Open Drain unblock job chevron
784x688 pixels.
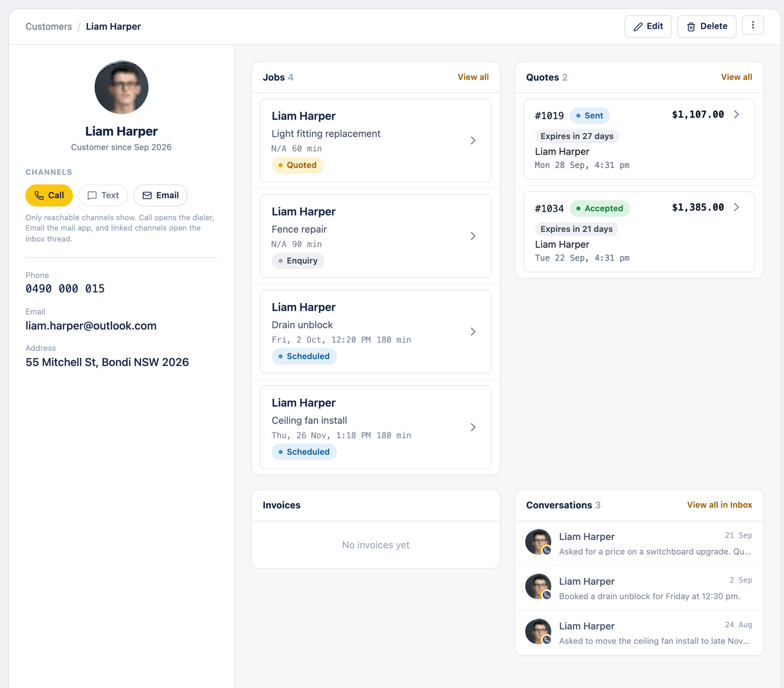tap(473, 332)
